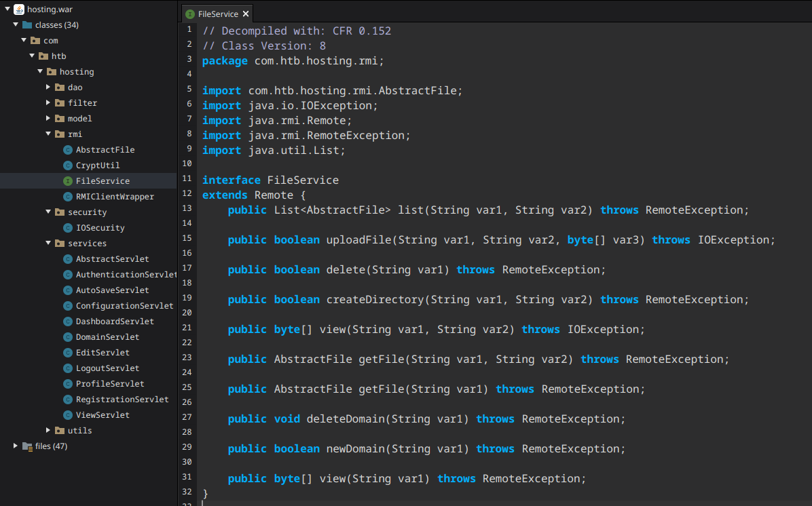Collapse the hosting package arrow
The height and width of the screenshot is (506, 812).
(40, 71)
